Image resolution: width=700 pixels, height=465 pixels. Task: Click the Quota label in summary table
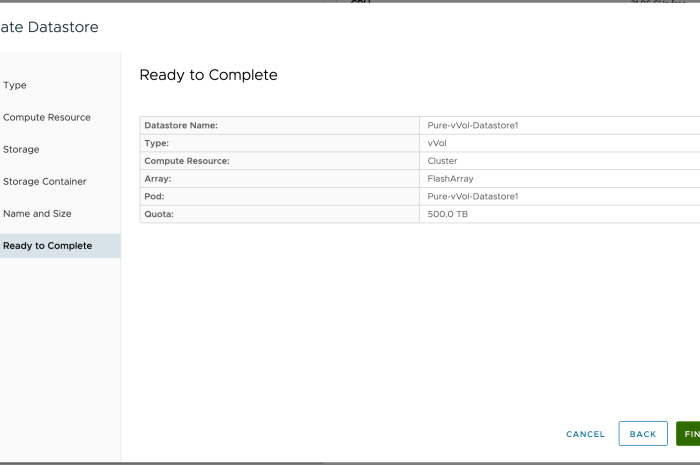[x=161, y=215]
